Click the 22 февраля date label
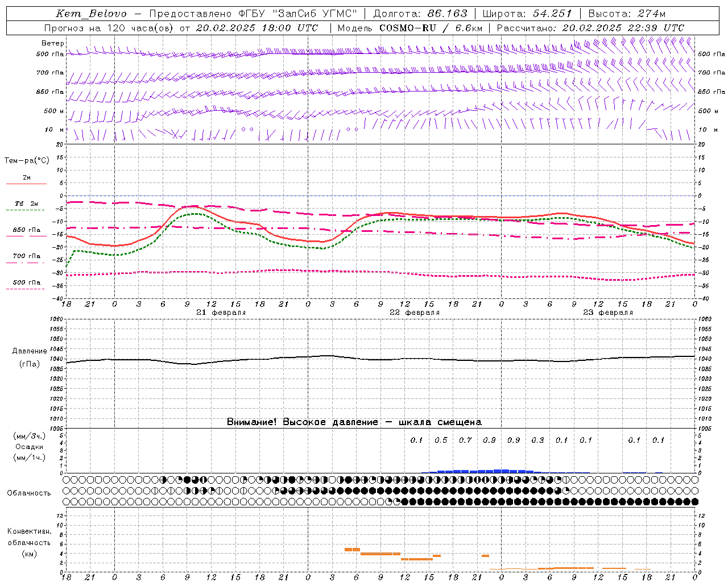The image size is (728, 582). pyautogui.click(x=415, y=313)
